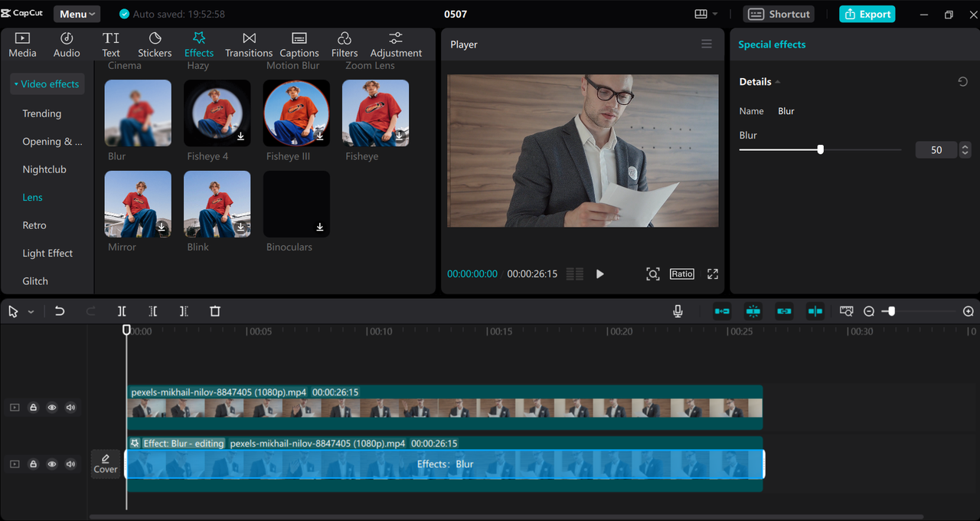Screen dimensions: 980x521
Task: Zoom in the timeline
Action: (x=969, y=311)
